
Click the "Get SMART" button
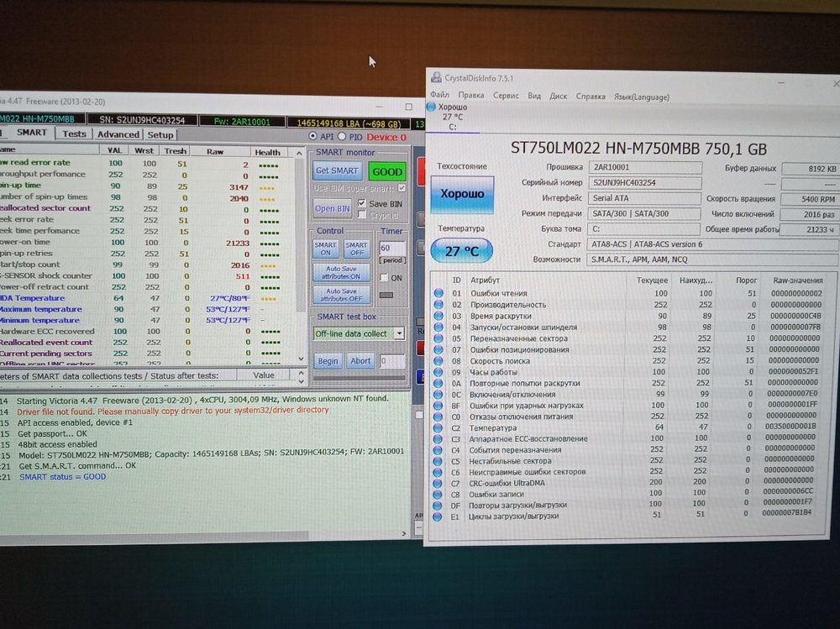pyautogui.click(x=338, y=171)
